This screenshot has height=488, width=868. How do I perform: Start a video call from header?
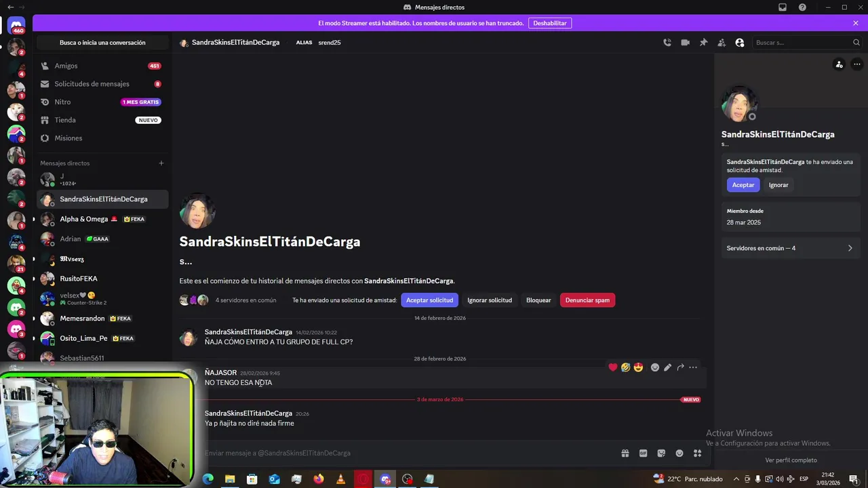pyautogui.click(x=686, y=42)
